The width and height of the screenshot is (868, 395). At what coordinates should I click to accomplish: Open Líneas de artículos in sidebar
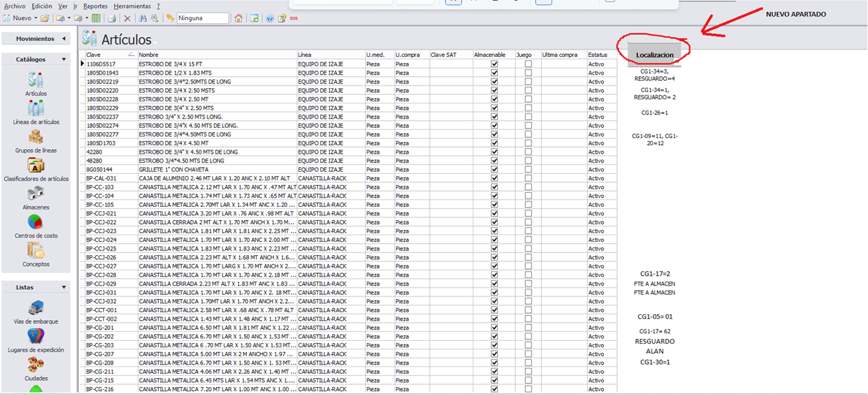pyautogui.click(x=36, y=113)
